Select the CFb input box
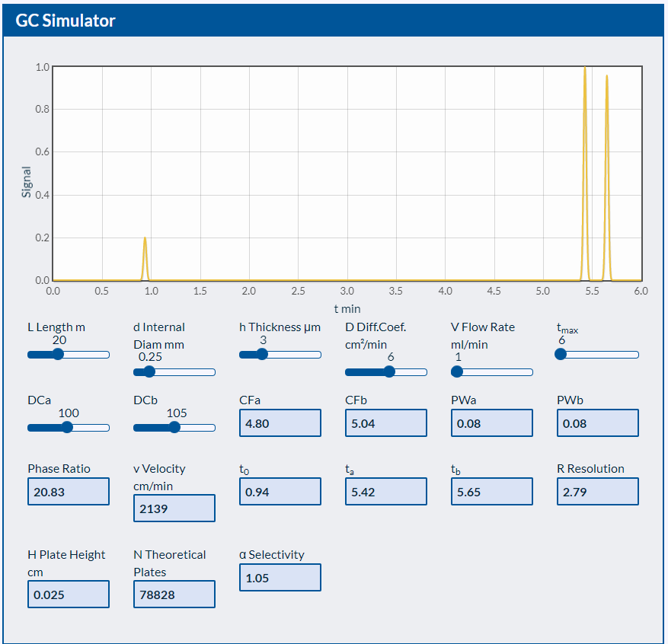 pos(385,422)
